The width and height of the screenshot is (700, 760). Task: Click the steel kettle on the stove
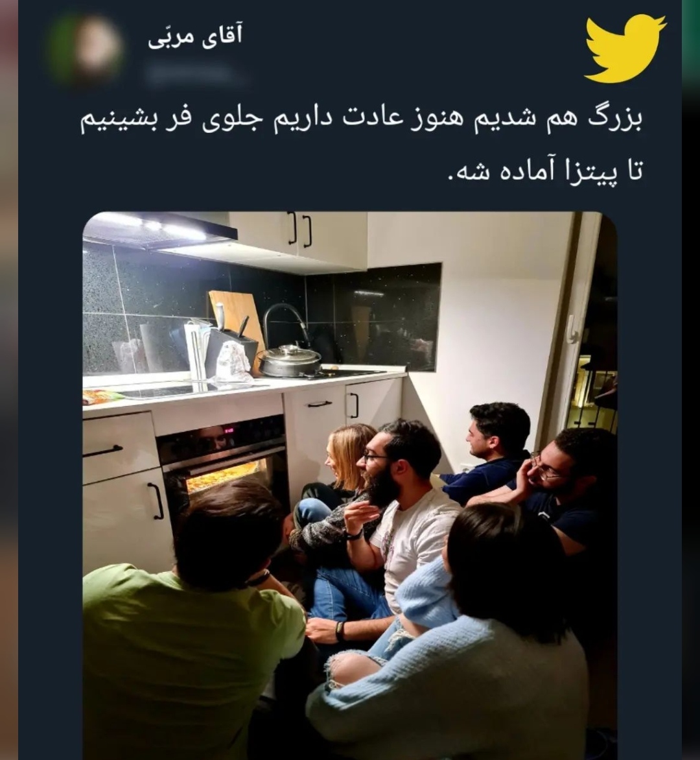(x=289, y=361)
